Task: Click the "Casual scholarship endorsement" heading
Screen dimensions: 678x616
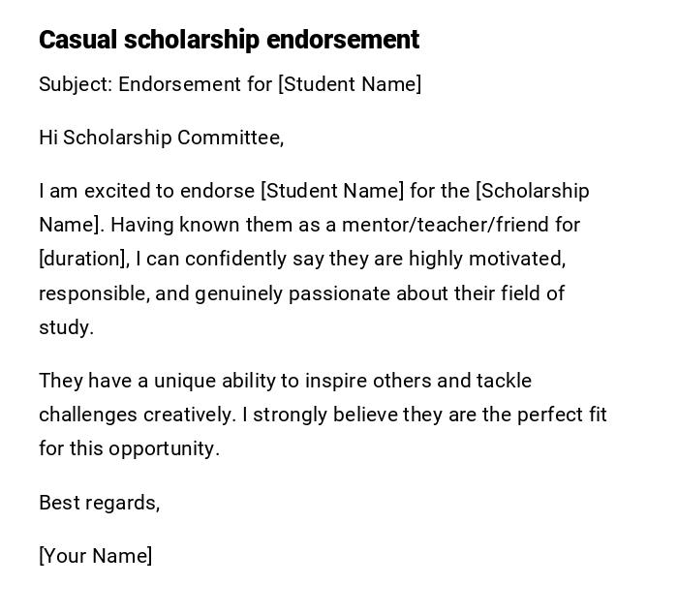Action: pos(229,40)
